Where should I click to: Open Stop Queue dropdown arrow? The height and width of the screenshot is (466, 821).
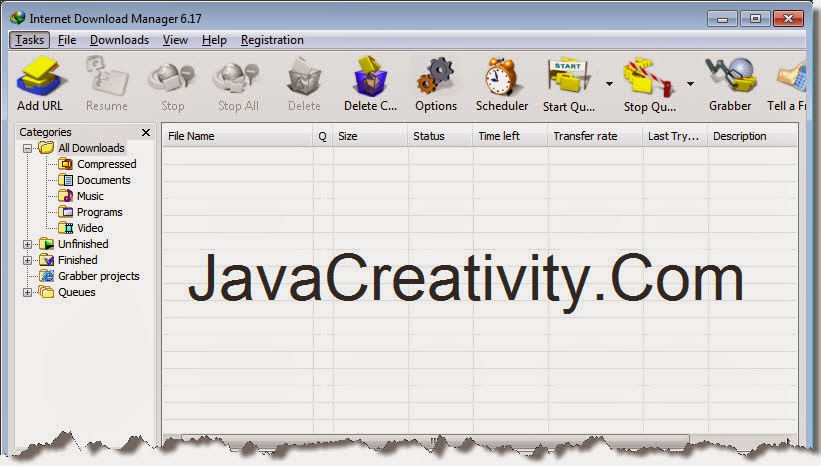tap(691, 84)
